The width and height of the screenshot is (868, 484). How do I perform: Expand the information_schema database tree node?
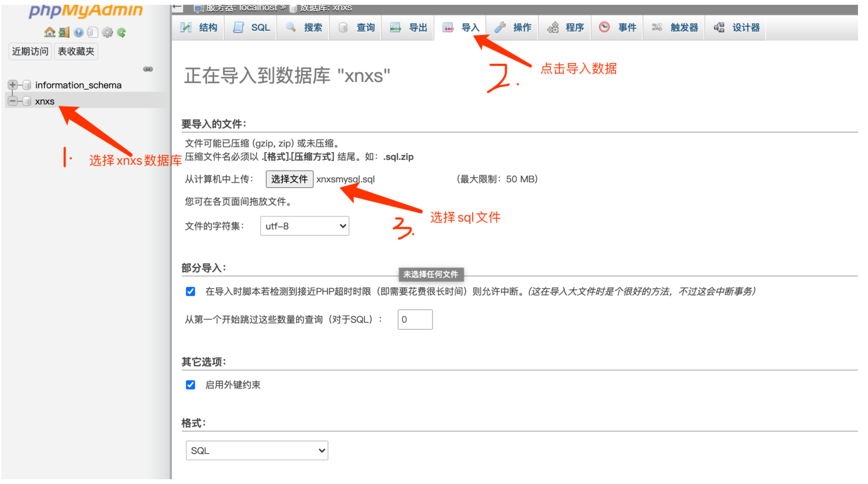tap(12, 85)
